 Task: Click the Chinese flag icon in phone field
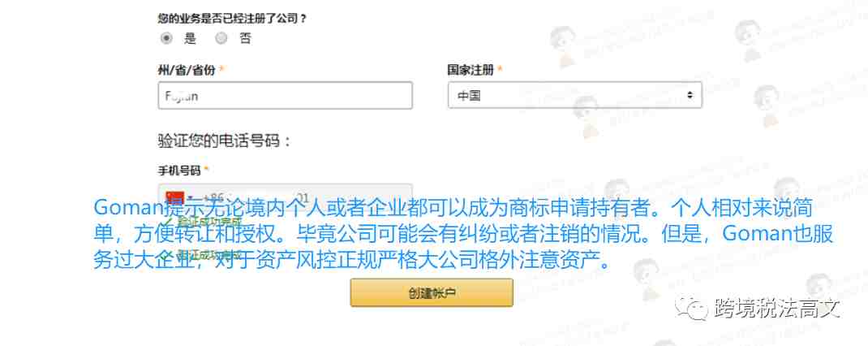(x=175, y=198)
